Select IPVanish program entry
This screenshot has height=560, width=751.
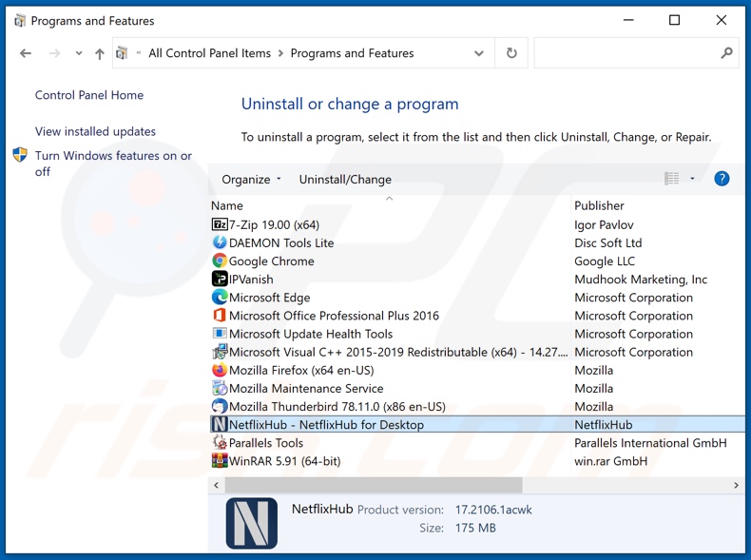coord(251,280)
